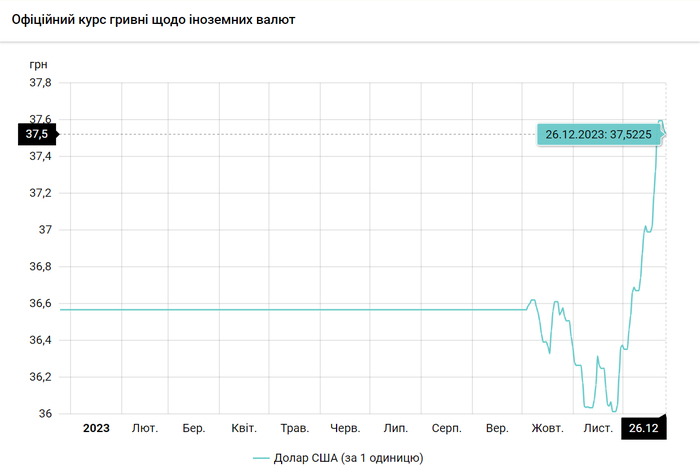The width and height of the screenshot is (700, 470).
Task: Click the Жовт. month label
Action: click(547, 428)
